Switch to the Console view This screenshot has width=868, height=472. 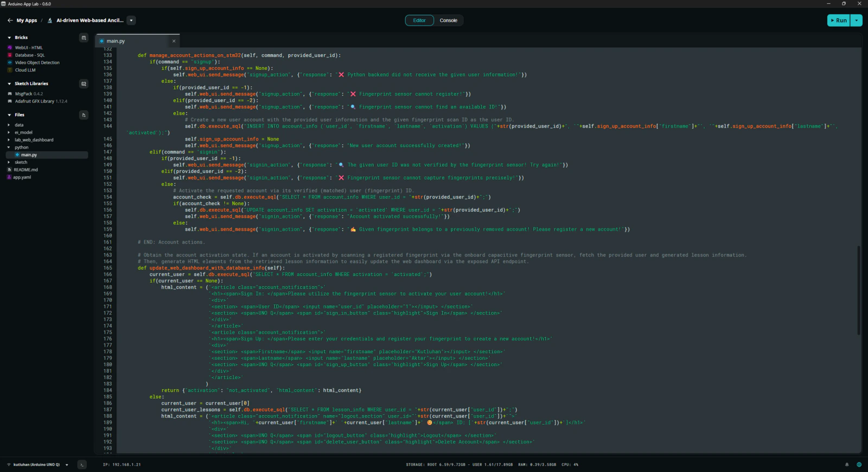448,21
